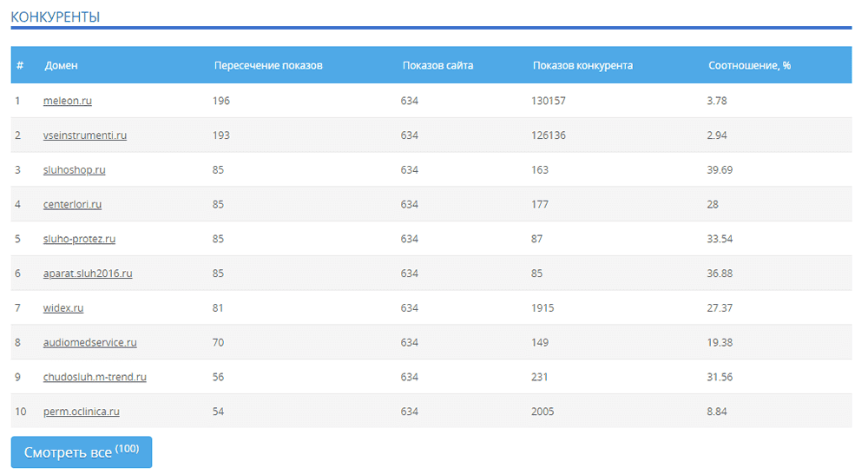Screen dimensions: 868x475
Task: Select the value 193 in vseinstrumenti.ru row
Action: point(220,135)
